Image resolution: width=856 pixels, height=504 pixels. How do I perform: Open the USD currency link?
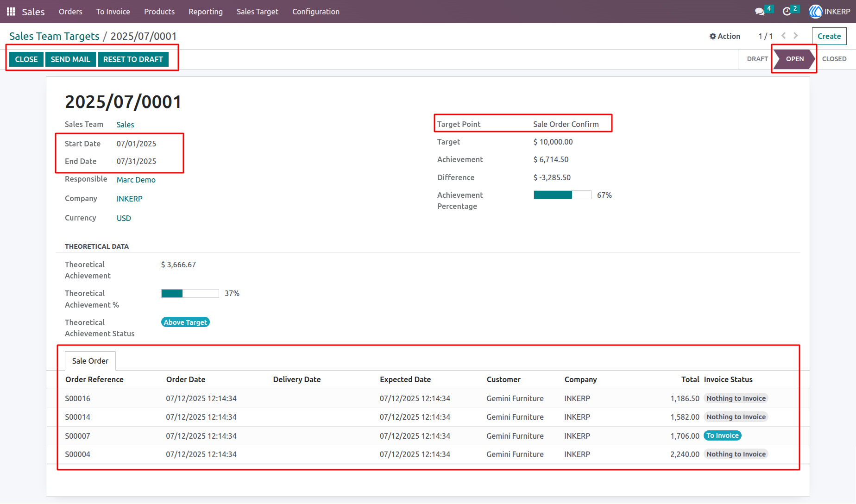[124, 218]
